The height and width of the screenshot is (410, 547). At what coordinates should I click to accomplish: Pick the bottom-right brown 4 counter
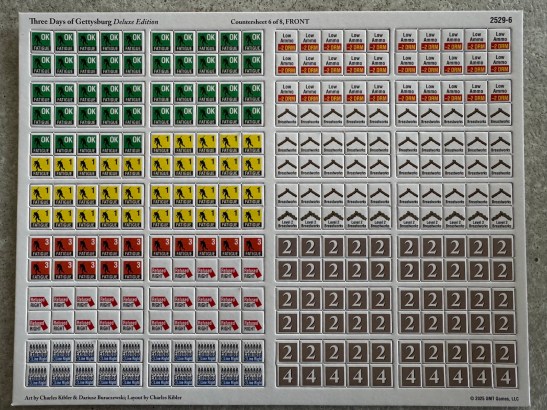tap(505, 377)
